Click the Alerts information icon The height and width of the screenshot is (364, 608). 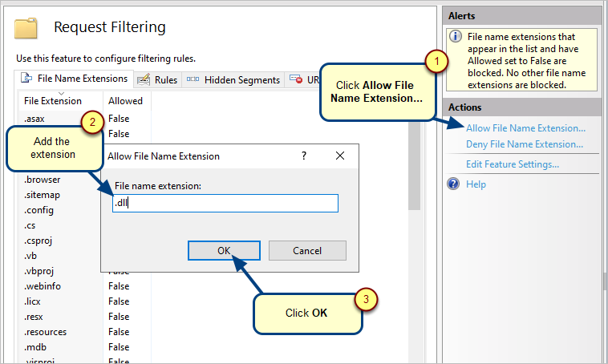[456, 36]
